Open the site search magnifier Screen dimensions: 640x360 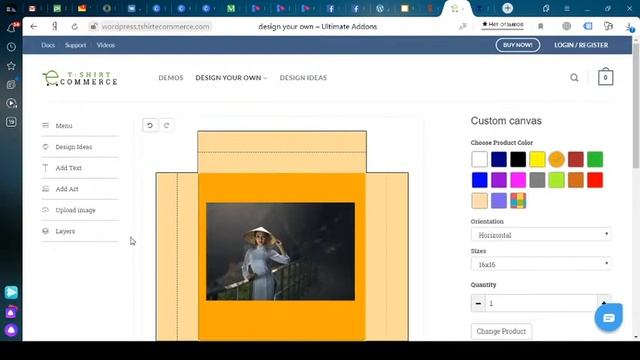[x=574, y=78]
